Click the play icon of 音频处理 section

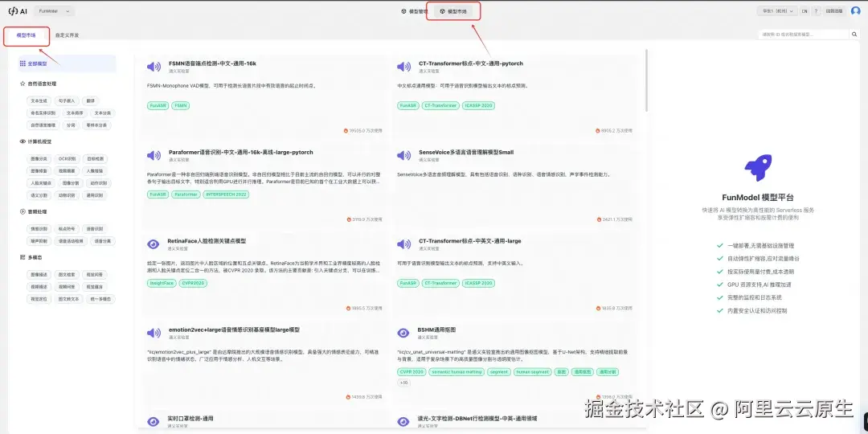pyautogui.click(x=23, y=211)
